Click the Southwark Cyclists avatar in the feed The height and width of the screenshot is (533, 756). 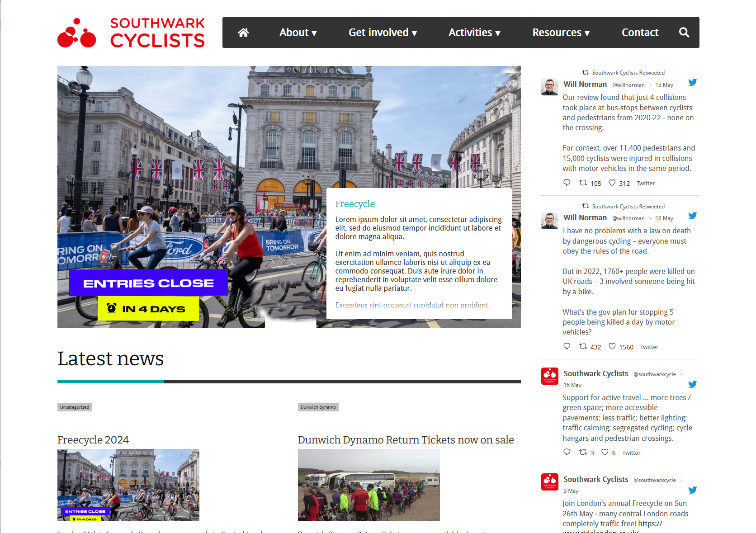(x=549, y=376)
